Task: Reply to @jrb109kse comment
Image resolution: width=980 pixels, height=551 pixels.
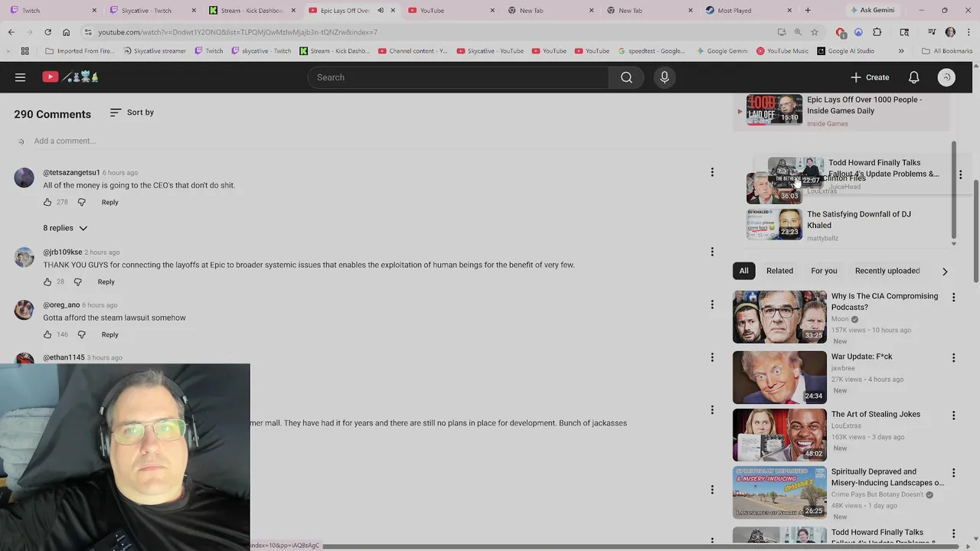Action: click(x=106, y=282)
